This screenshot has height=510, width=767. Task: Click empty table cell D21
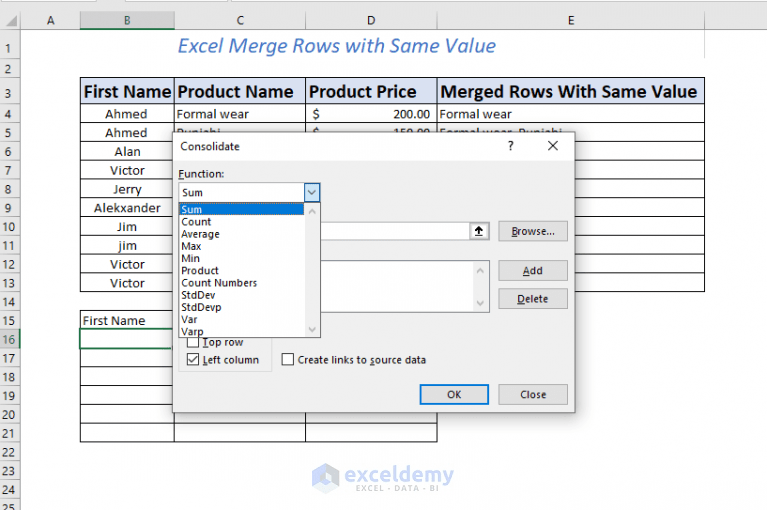coord(371,433)
